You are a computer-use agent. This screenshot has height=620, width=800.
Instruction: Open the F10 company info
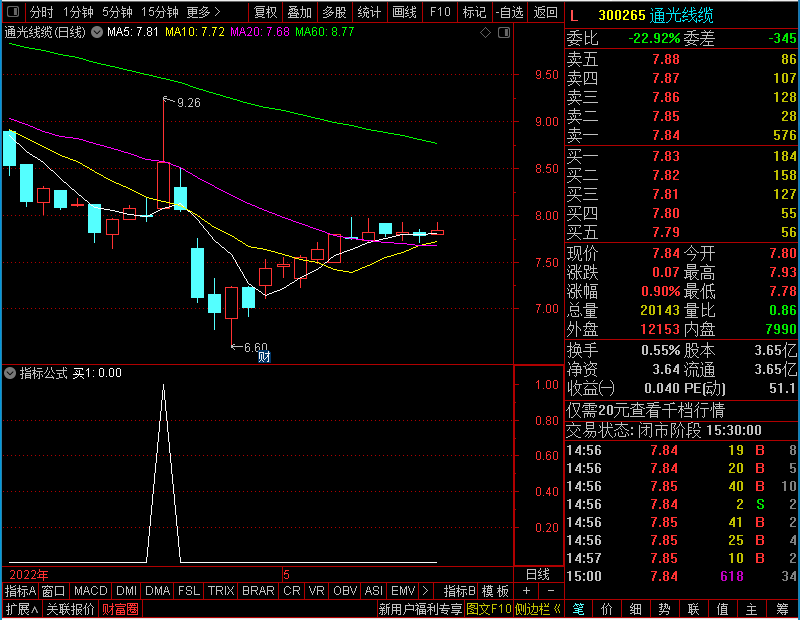[x=440, y=12]
